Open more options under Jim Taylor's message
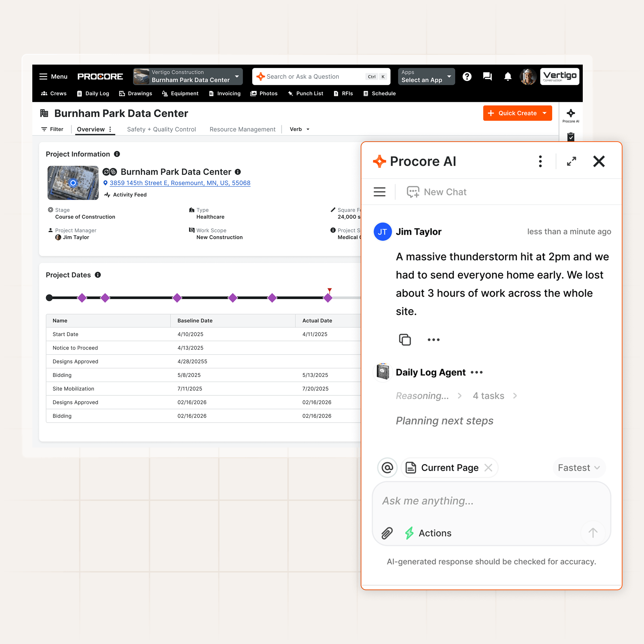Screen dimensions: 644x644 pyautogui.click(x=433, y=339)
